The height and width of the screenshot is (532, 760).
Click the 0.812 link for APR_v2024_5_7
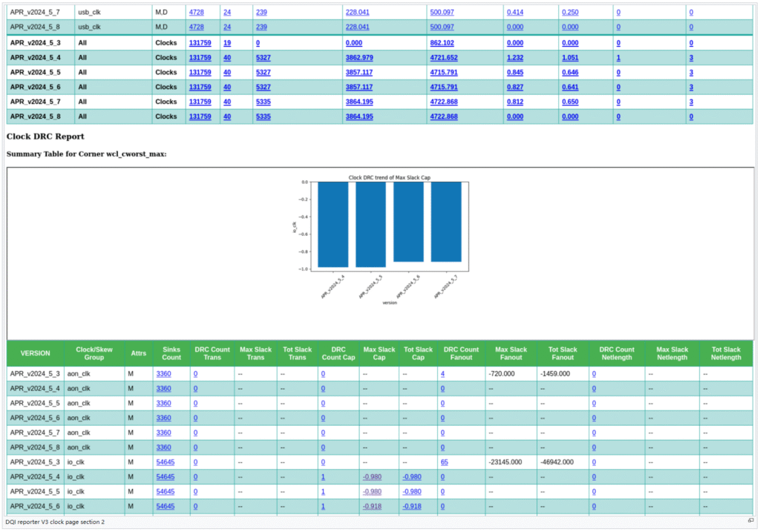coord(514,102)
